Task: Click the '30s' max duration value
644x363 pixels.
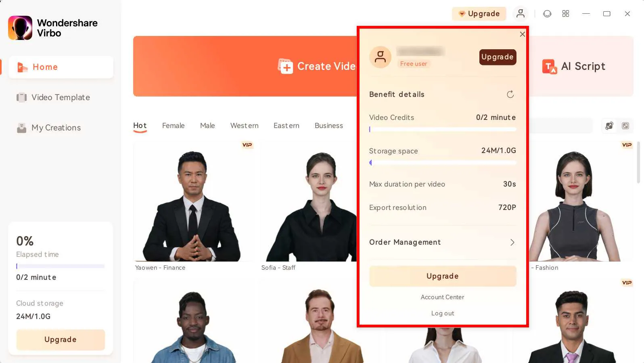Action: pos(510,184)
